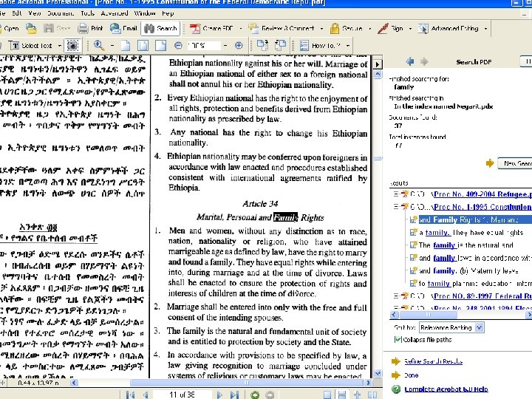Open the Tools menu
Image resolution: width=532 pixels, height=399 pixels.
[x=87, y=13]
